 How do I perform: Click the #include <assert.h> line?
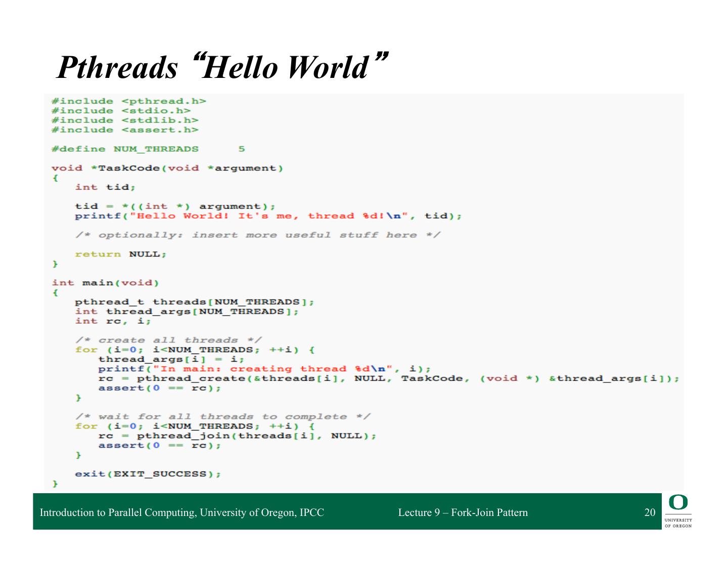(x=125, y=130)
